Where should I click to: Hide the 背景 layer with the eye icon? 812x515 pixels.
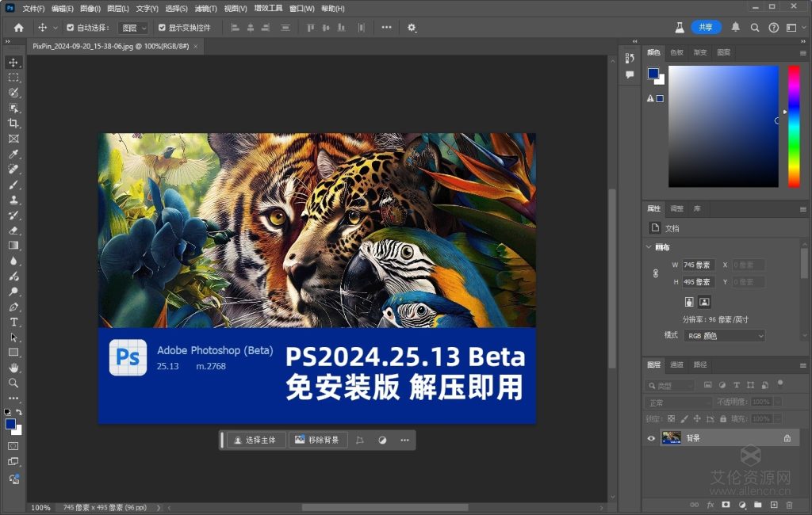(x=652, y=438)
